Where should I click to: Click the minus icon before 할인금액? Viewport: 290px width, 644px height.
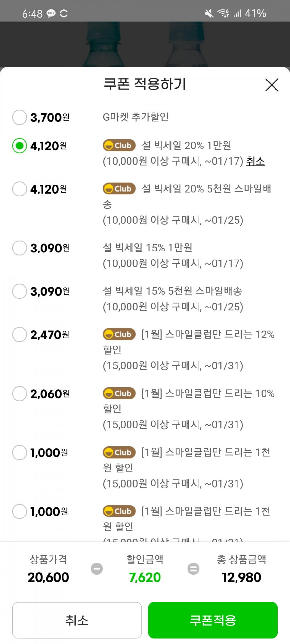pyautogui.click(x=97, y=569)
